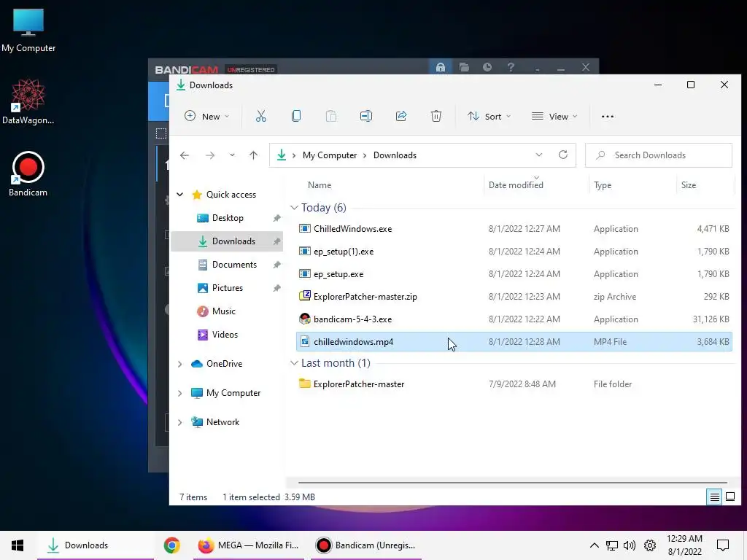Open the View dropdown menu
Screen dimensions: 747x560
point(554,116)
